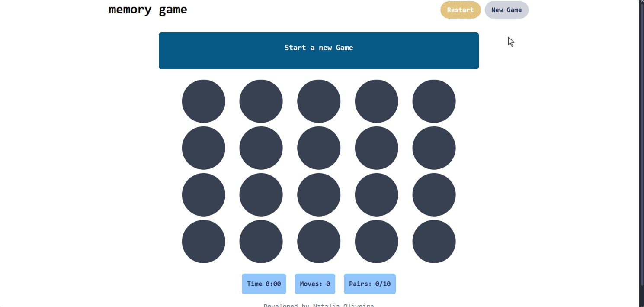The width and height of the screenshot is (644, 307).
Task: Flip the first card in the bottom row
Action: coord(203,242)
